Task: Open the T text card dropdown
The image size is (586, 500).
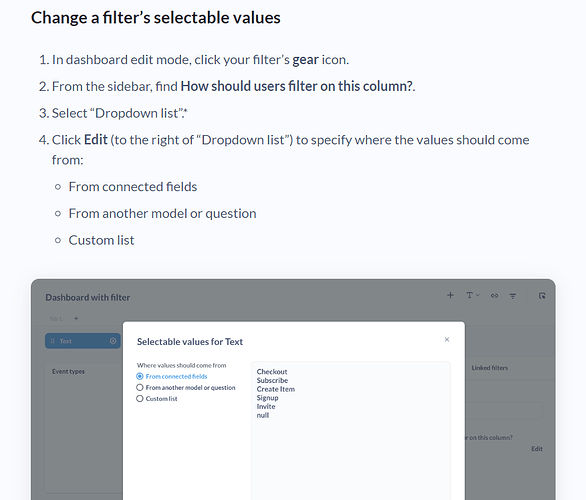Action: (x=473, y=295)
